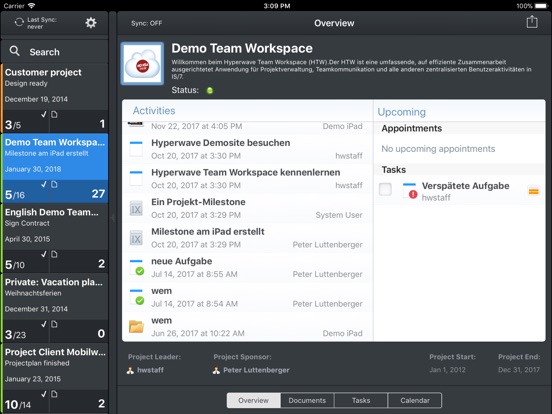Screen dimensions: 552x414
Task: Click Project End date Dec 31, 2017
Action: (519, 370)
